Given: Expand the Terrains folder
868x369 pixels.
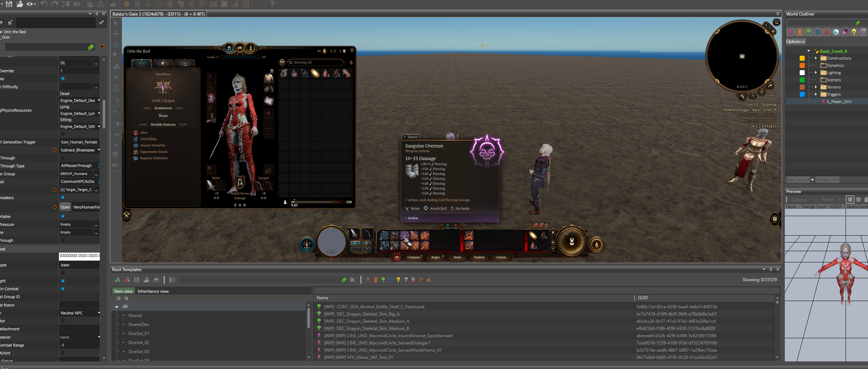Looking at the screenshot, I should [816, 87].
